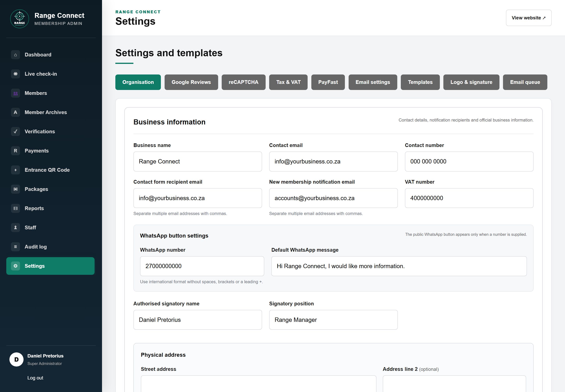Click the Address line 2 field
Viewport: 565px width, 392px height.
tap(454, 384)
